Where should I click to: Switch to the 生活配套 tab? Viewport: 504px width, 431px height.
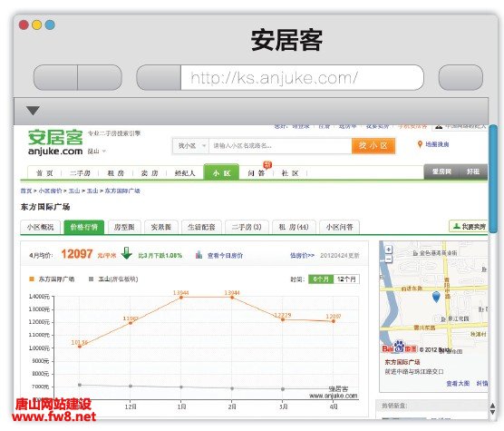click(201, 227)
